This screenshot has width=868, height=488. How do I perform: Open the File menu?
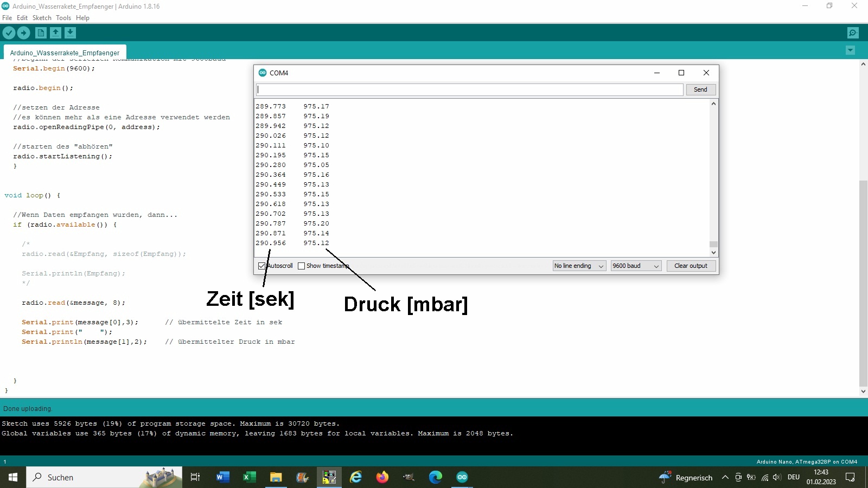click(x=7, y=18)
